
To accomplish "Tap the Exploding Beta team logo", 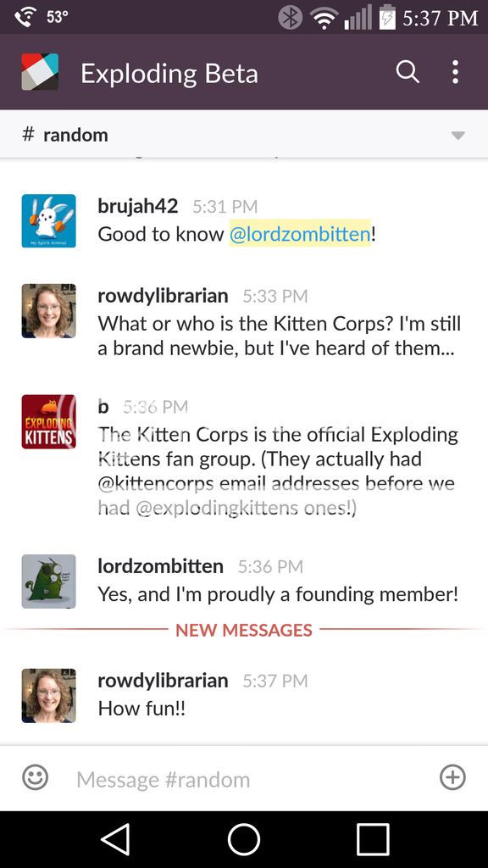I will coord(40,72).
